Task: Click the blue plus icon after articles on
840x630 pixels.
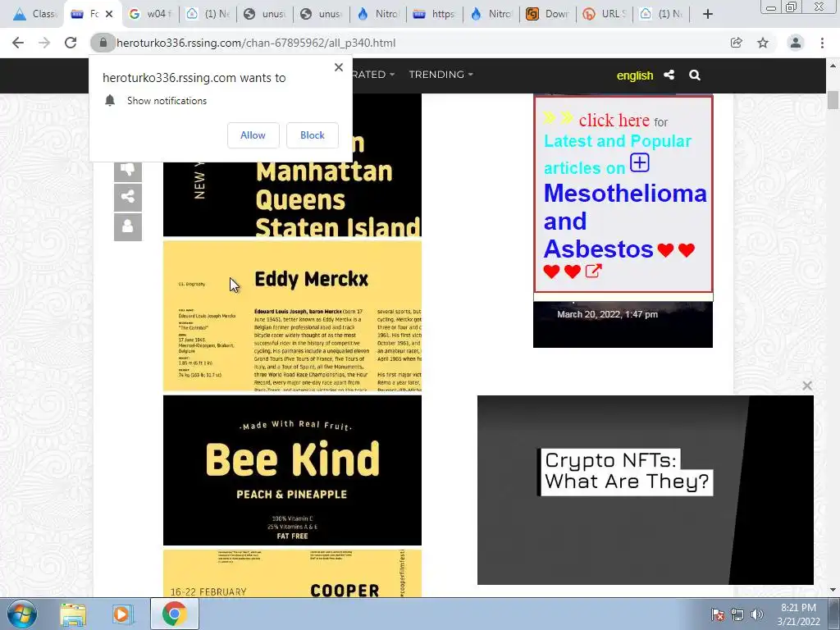Action: pyautogui.click(x=639, y=162)
